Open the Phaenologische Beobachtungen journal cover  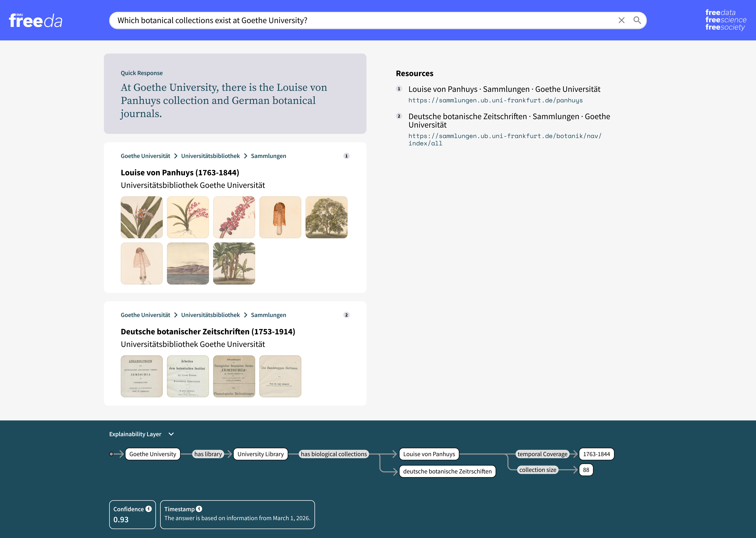pos(234,376)
